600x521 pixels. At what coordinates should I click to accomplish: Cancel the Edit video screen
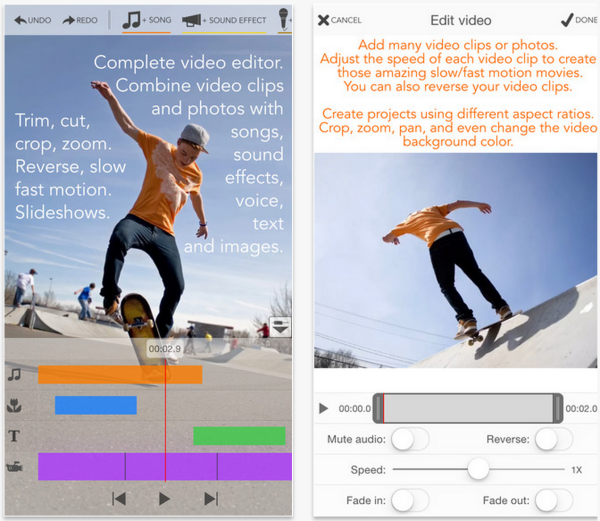click(339, 20)
